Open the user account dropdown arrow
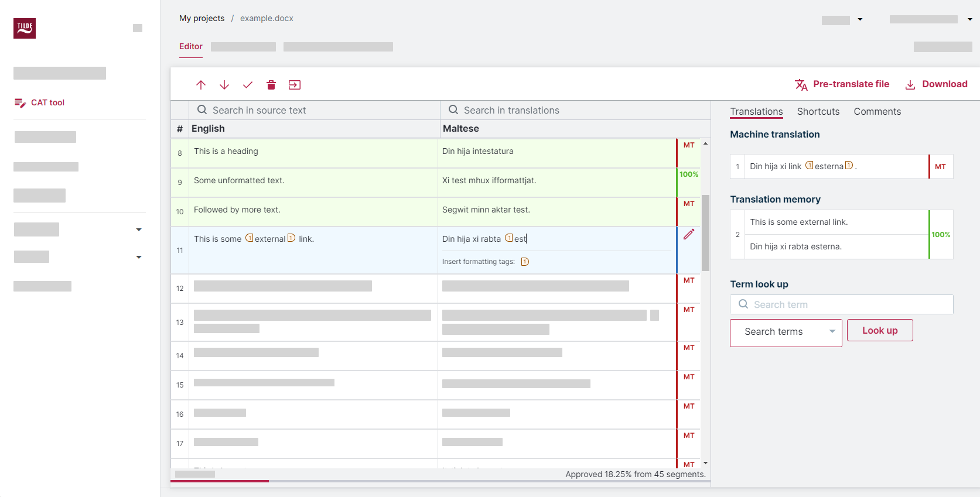 coord(969,19)
